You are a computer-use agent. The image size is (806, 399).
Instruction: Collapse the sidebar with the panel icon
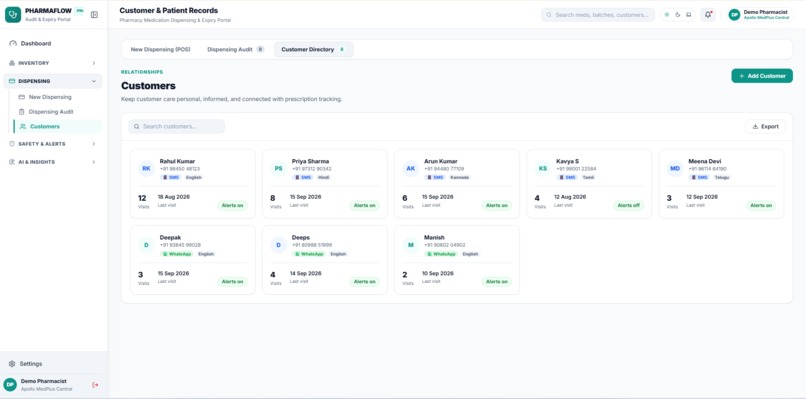94,15
